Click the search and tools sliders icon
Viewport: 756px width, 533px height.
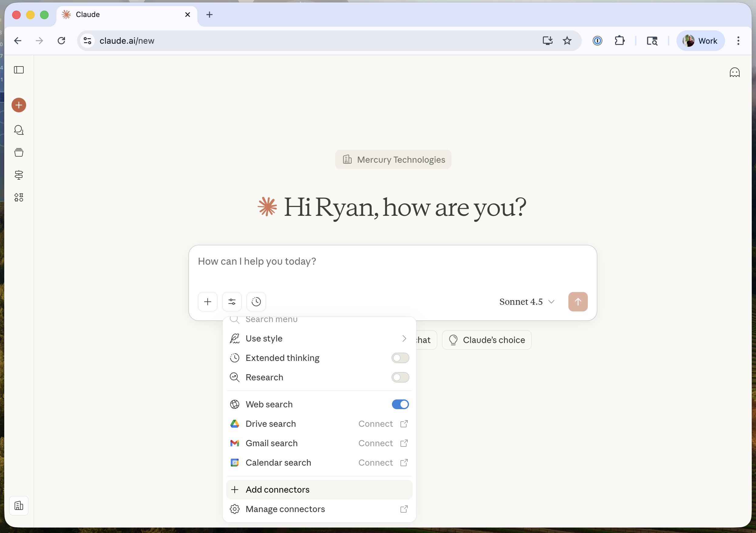(232, 302)
